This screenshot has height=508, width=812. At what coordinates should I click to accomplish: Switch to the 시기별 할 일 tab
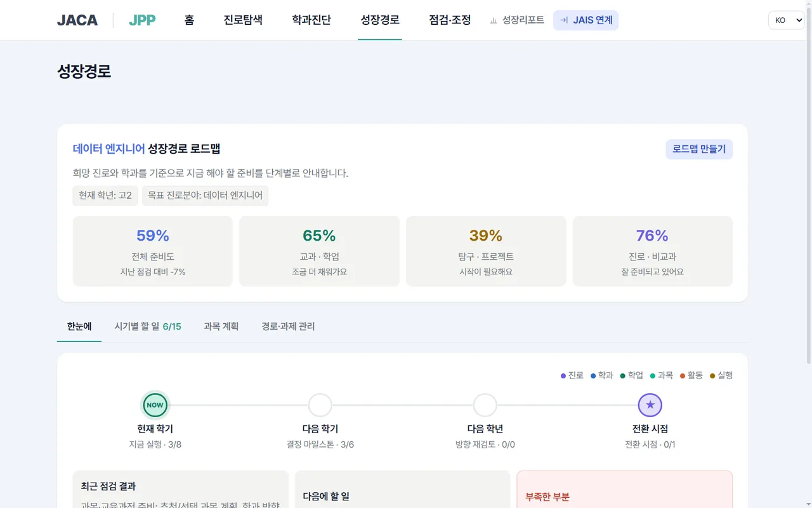tap(148, 326)
